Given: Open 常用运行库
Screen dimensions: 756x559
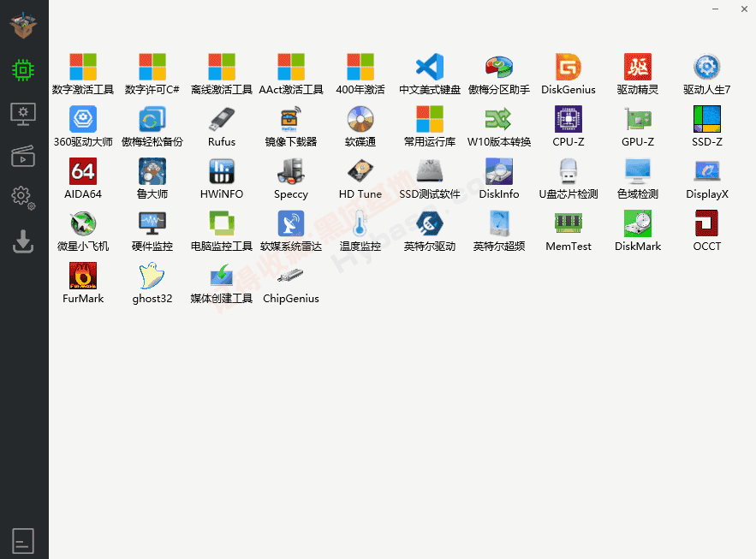Looking at the screenshot, I should click(430, 126).
